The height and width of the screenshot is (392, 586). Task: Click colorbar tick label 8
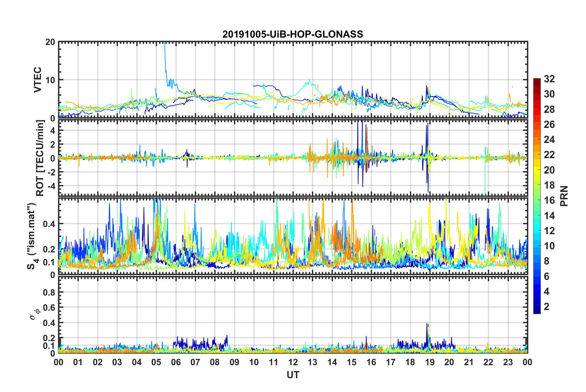tap(547, 261)
